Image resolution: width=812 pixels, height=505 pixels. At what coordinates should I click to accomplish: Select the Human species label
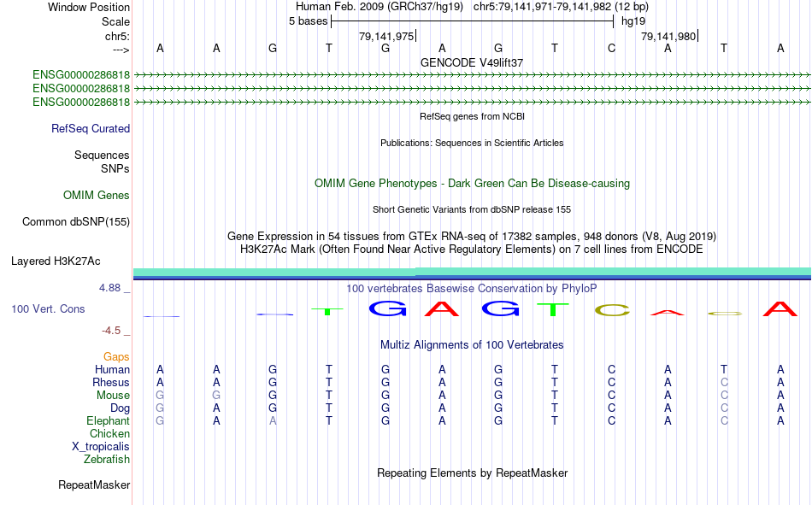(112, 369)
